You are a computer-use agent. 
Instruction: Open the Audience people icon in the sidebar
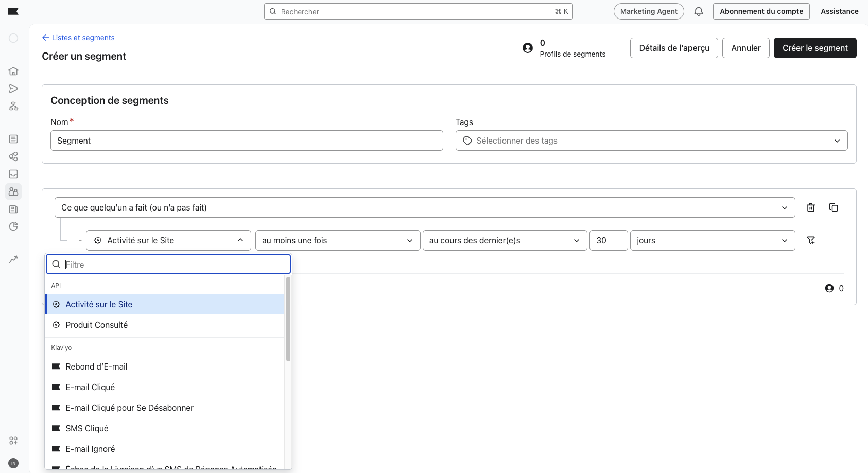coord(13,191)
